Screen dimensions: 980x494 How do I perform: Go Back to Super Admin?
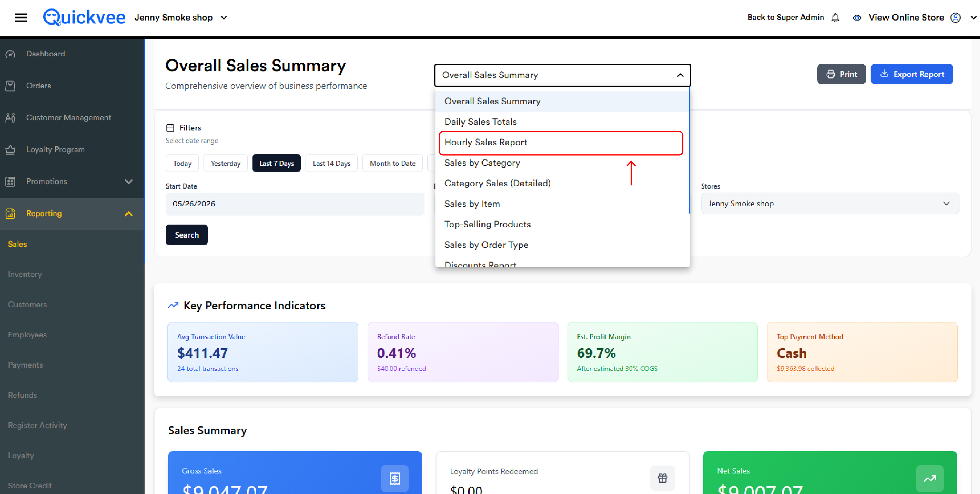point(785,18)
